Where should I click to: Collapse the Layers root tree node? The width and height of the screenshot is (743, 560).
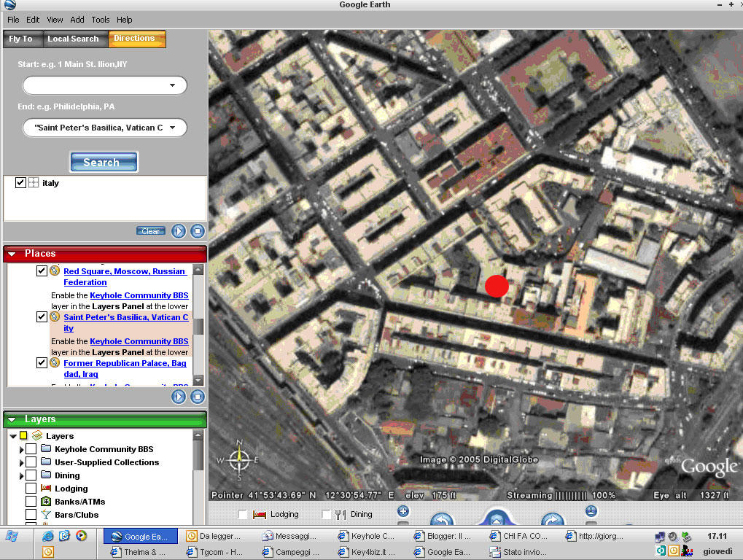click(13, 436)
